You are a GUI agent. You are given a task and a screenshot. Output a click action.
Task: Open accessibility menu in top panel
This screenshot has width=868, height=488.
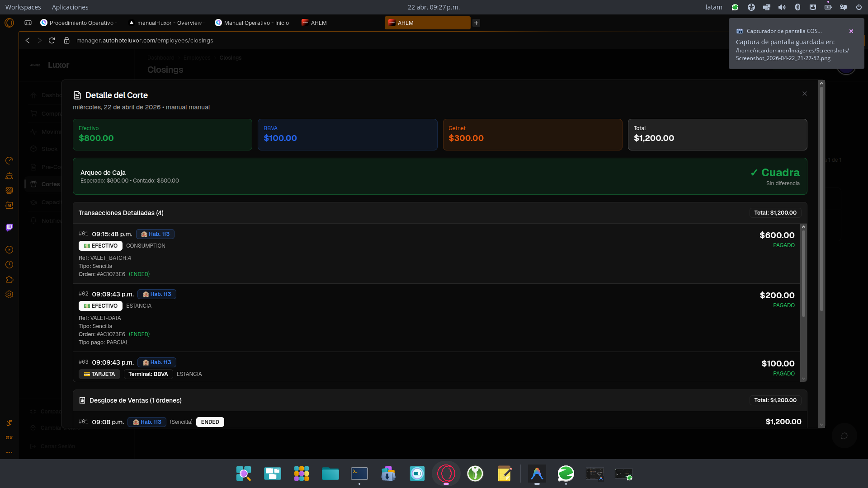pyautogui.click(x=751, y=7)
